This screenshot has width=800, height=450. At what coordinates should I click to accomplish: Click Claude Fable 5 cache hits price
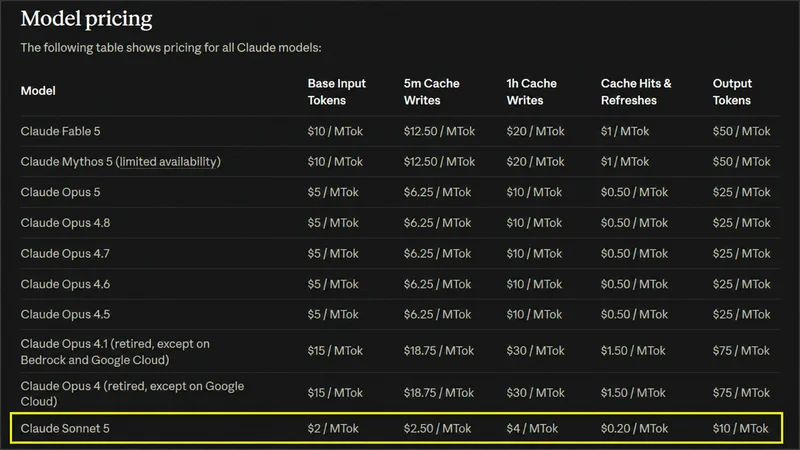click(624, 131)
